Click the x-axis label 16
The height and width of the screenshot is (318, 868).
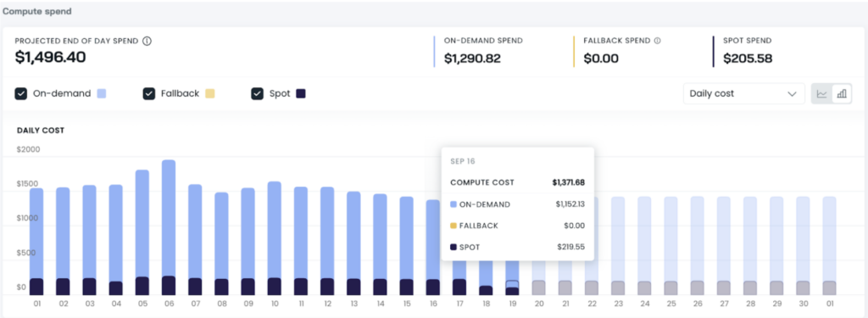pos(433,304)
